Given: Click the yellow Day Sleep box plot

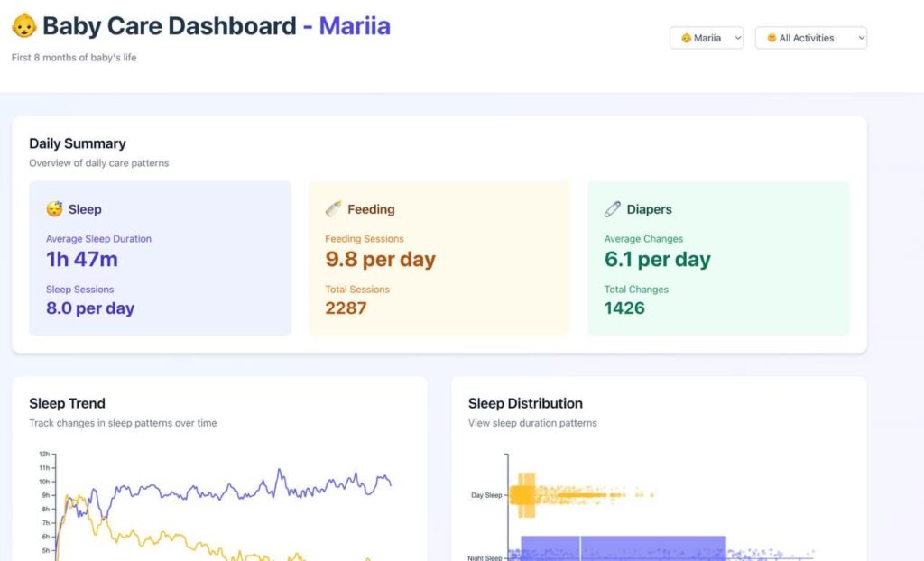Looking at the screenshot, I should pyautogui.click(x=522, y=495).
